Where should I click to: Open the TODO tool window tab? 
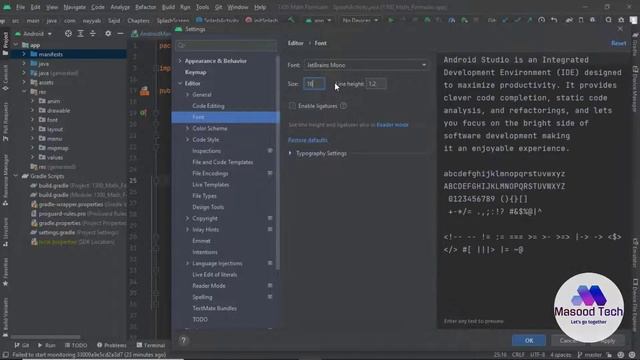pyautogui.click(x=76, y=345)
